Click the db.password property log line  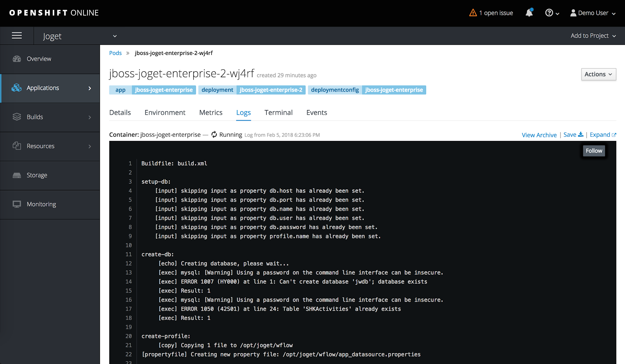266,227
